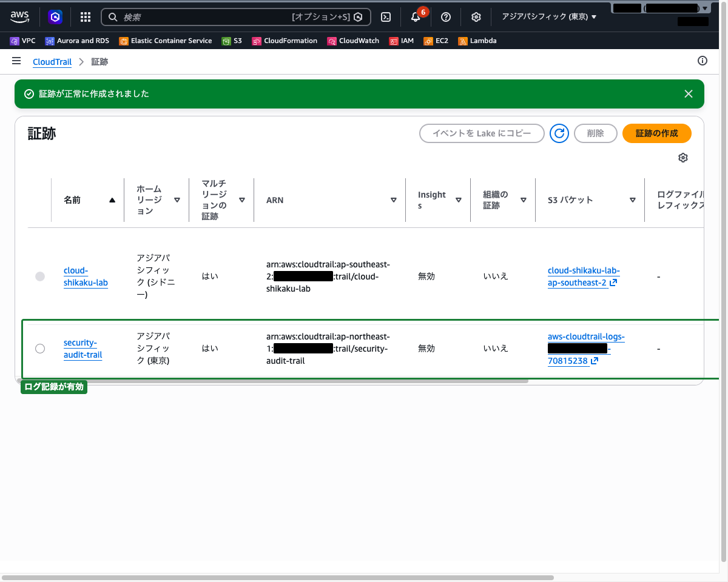Open aws-cloudtrail-logs bucket link
This screenshot has width=728, height=582.
tap(586, 349)
